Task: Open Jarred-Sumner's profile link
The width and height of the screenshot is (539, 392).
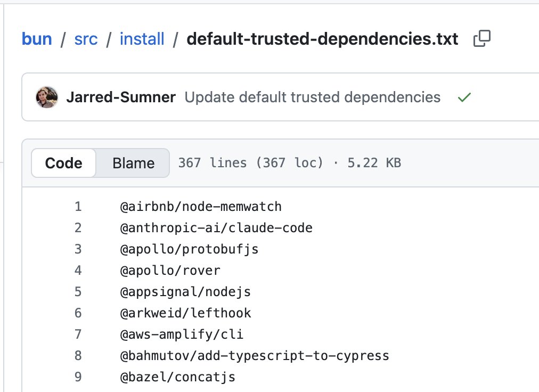Action: (x=121, y=97)
